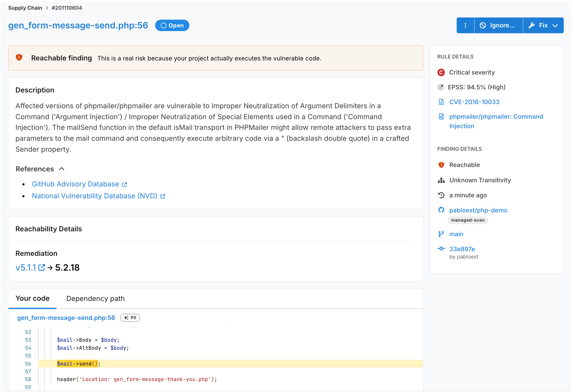Click the EPSS score target icon

click(441, 87)
